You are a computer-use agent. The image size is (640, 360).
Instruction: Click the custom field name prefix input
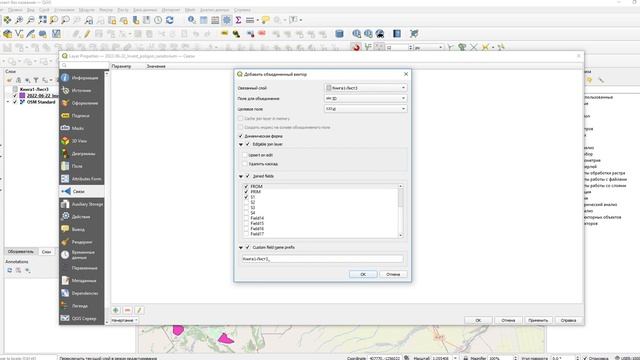point(322,259)
